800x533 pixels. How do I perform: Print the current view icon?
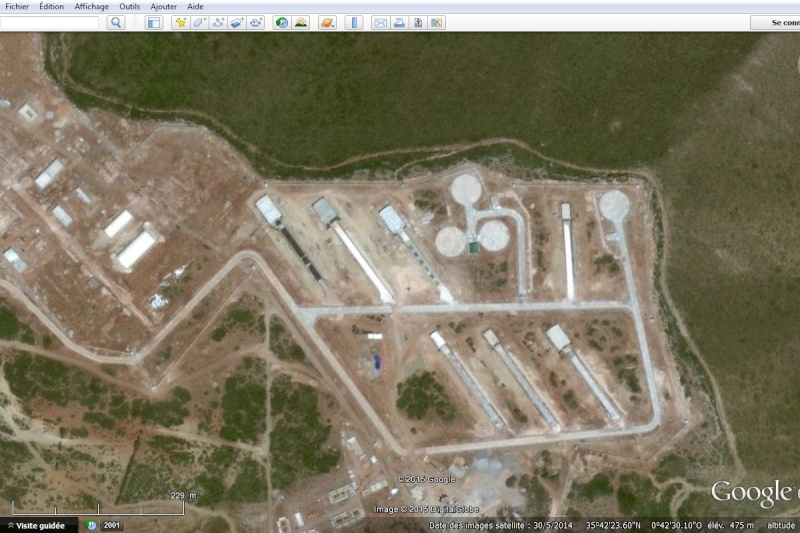point(399,22)
